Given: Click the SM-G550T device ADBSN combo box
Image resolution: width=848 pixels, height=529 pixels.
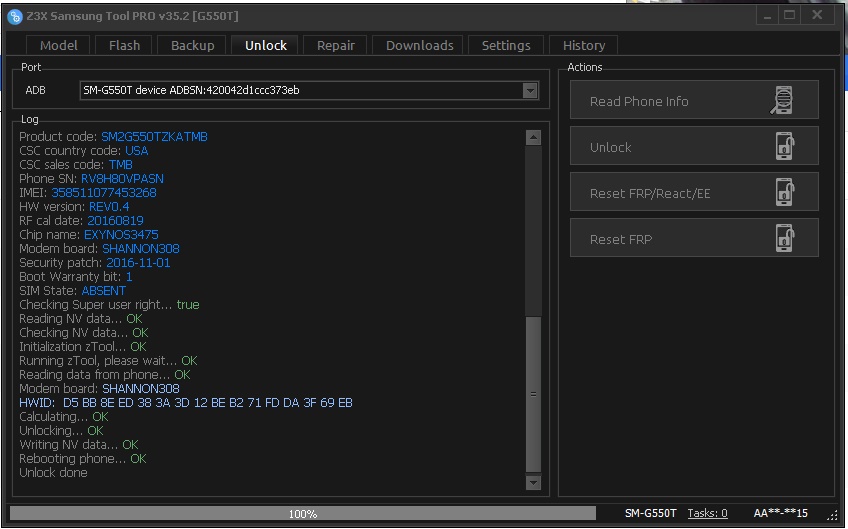Looking at the screenshot, I should [309, 90].
